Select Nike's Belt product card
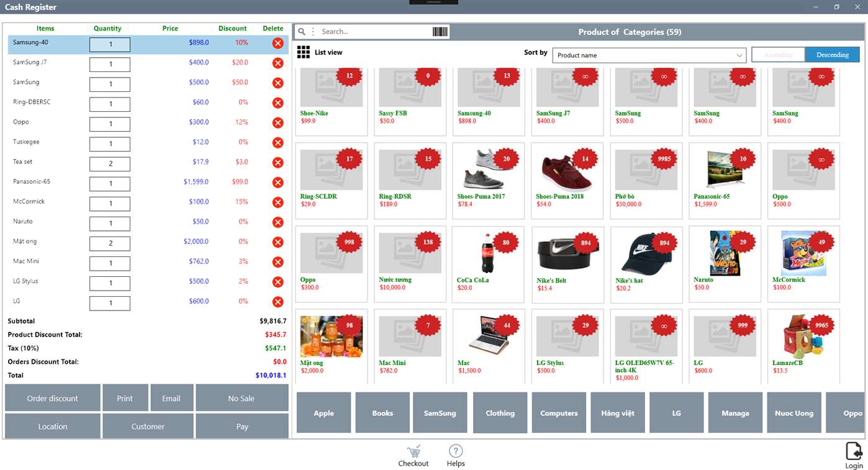 (567, 264)
